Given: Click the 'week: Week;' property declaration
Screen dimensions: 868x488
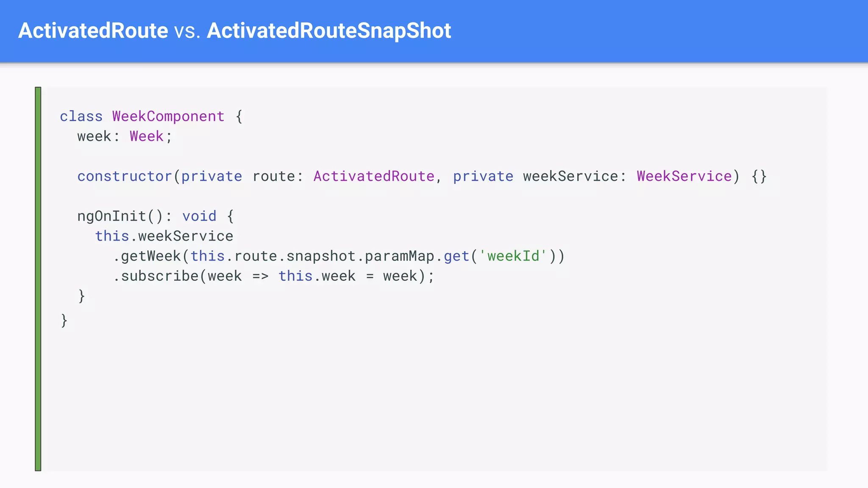Looking at the screenshot, I should tap(125, 136).
